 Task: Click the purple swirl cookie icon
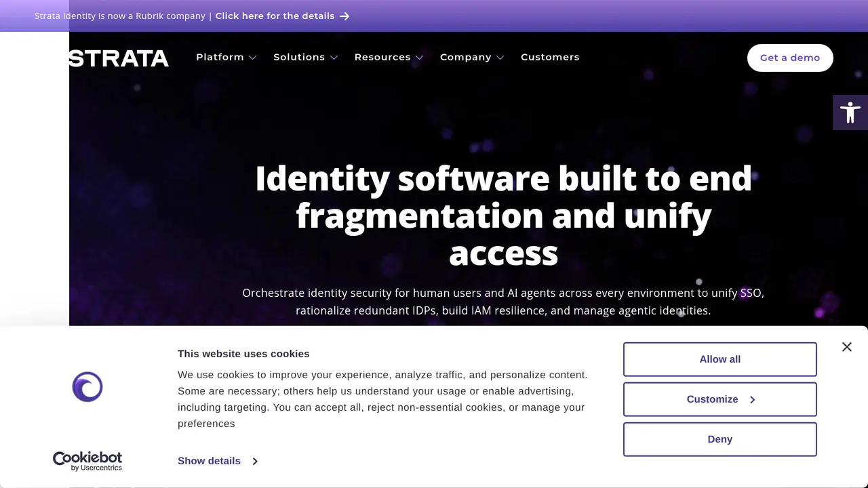[x=87, y=387]
